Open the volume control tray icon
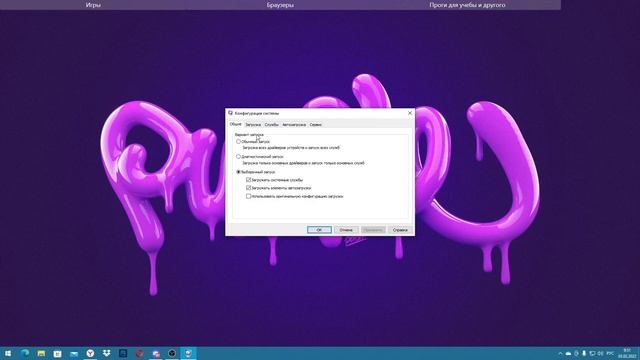 click(600, 353)
